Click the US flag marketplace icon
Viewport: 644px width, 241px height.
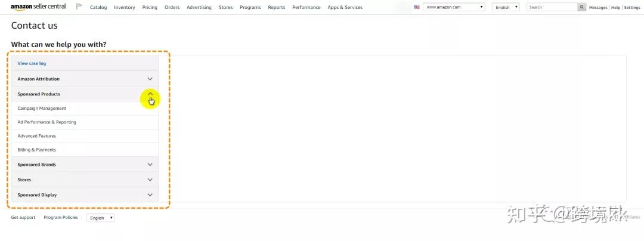point(416,7)
